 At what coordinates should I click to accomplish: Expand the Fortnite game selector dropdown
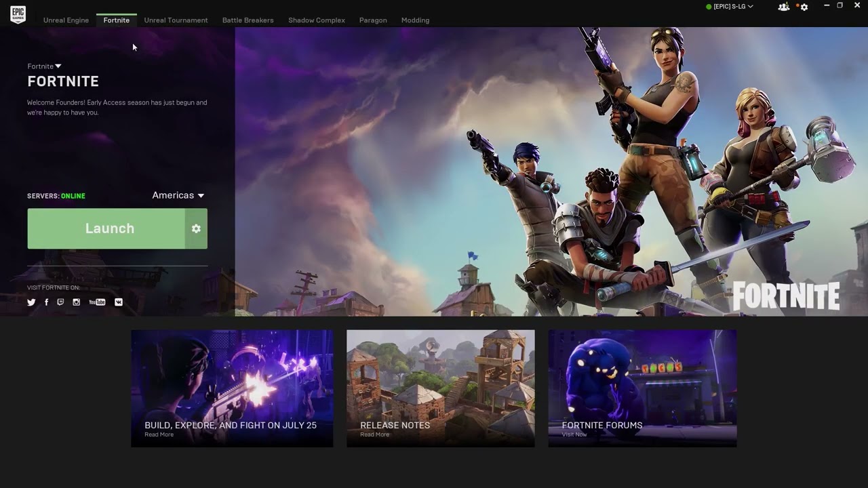44,66
